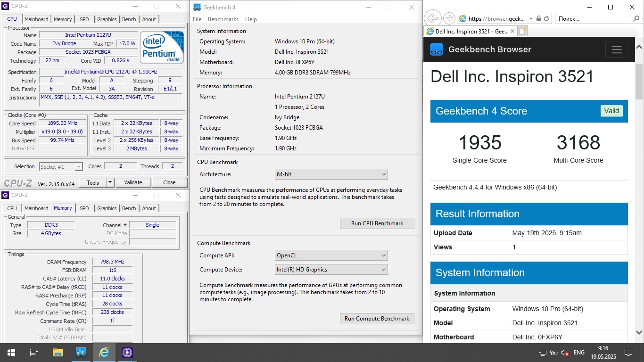Image resolution: width=644 pixels, height=362 pixels.
Task: Switch to Bench tab in upper CPU-Z
Action: (x=129, y=19)
